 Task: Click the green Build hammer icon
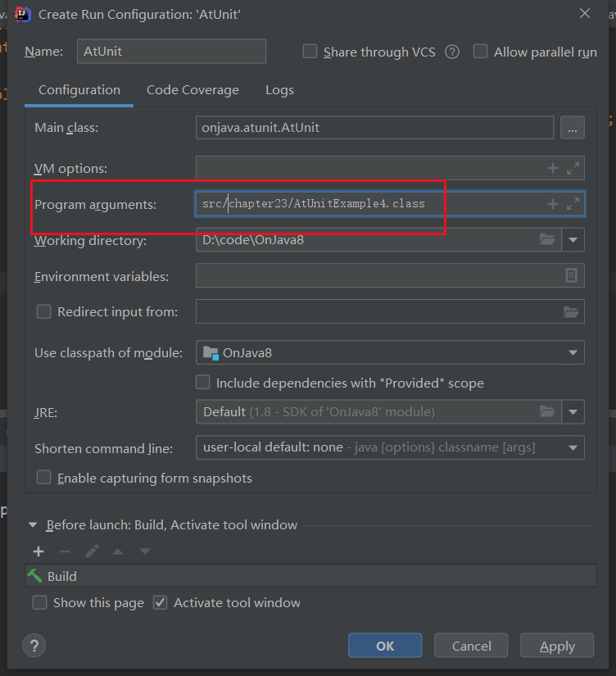(x=35, y=576)
